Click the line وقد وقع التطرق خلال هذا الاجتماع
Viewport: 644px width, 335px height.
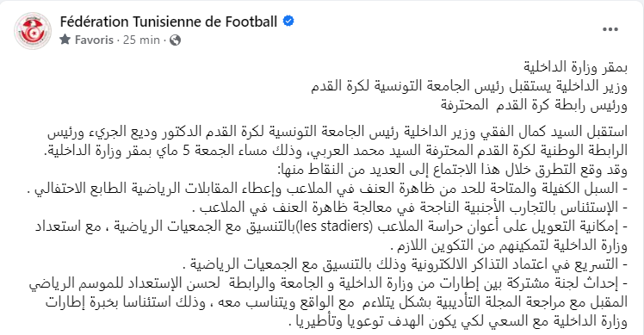click(452, 170)
